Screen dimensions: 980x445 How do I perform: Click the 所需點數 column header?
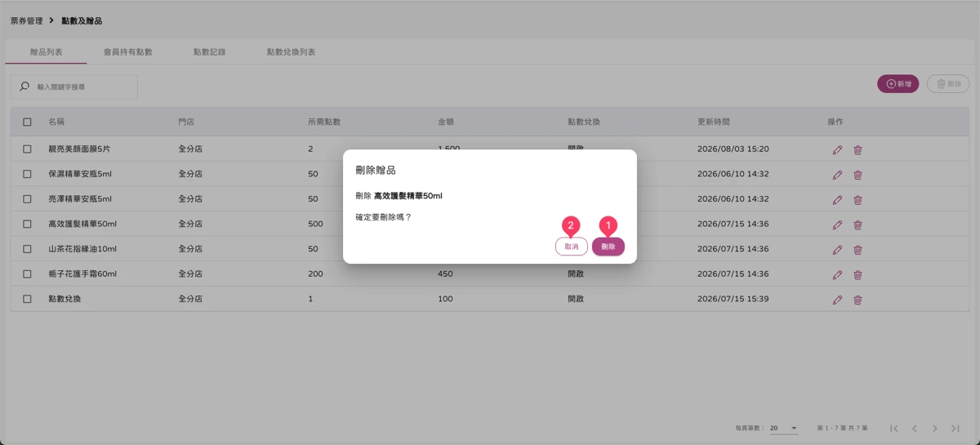click(x=324, y=122)
